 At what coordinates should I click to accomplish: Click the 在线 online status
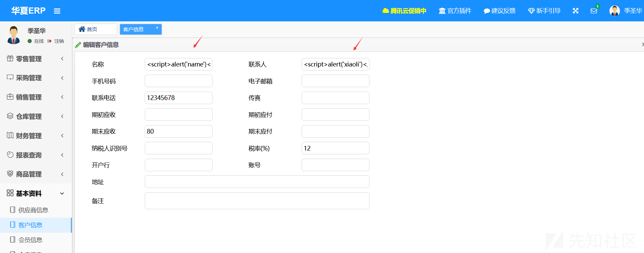(x=36, y=41)
